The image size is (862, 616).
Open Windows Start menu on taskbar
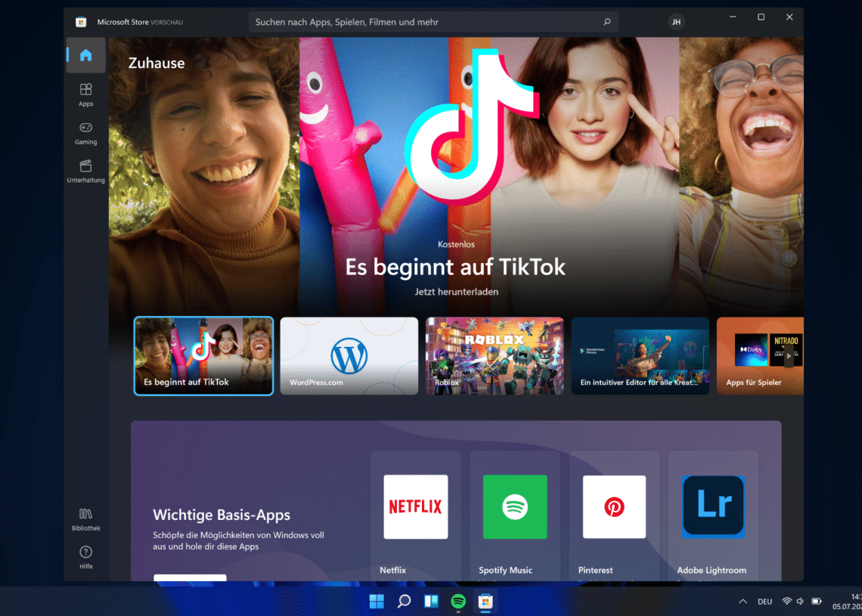(377, 602)
